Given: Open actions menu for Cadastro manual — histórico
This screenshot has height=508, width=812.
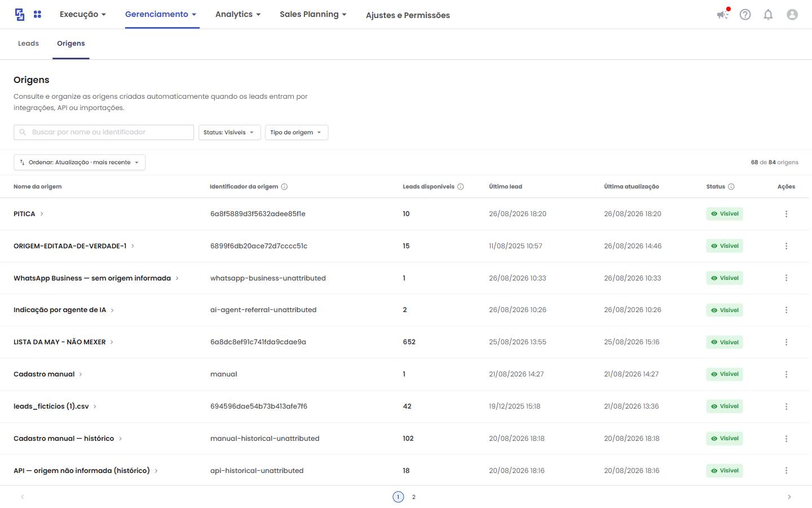Looking at the screenshot, I should click(786, 439).
